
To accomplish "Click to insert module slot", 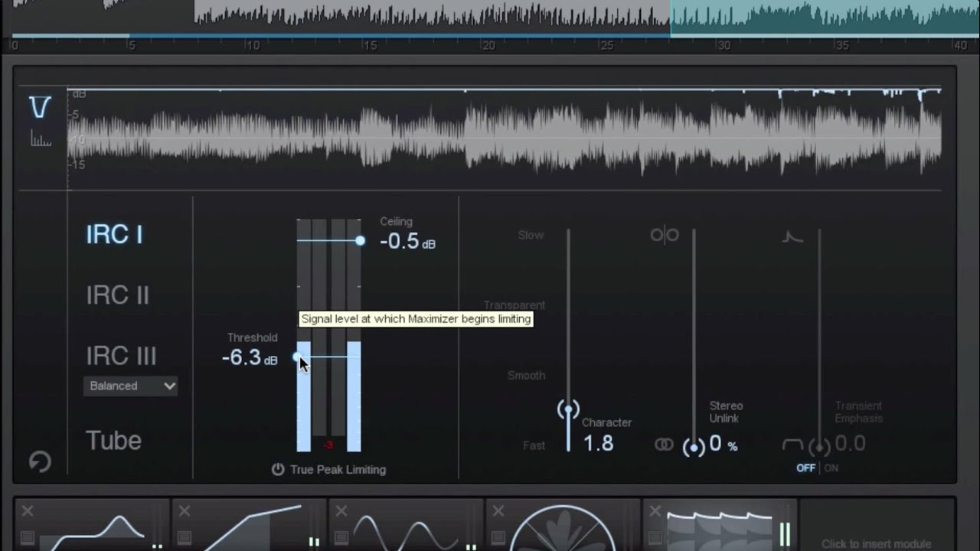I will point(876,544).
